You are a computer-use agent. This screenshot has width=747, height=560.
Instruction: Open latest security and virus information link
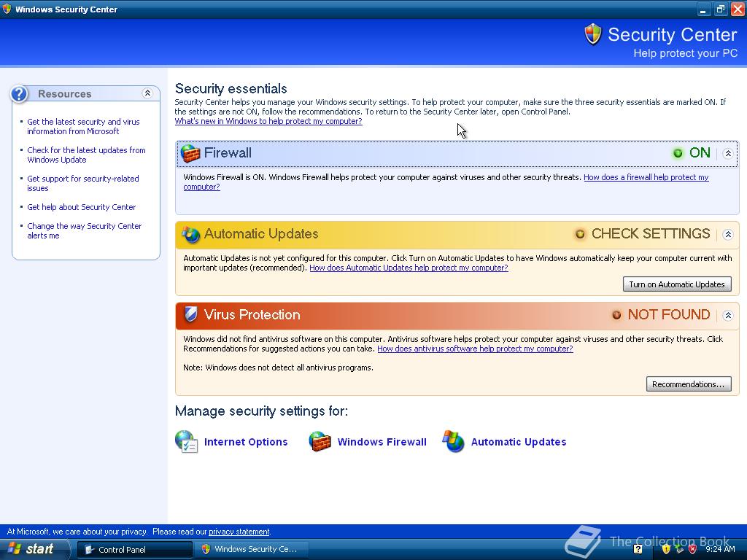(x=83, y=126)
